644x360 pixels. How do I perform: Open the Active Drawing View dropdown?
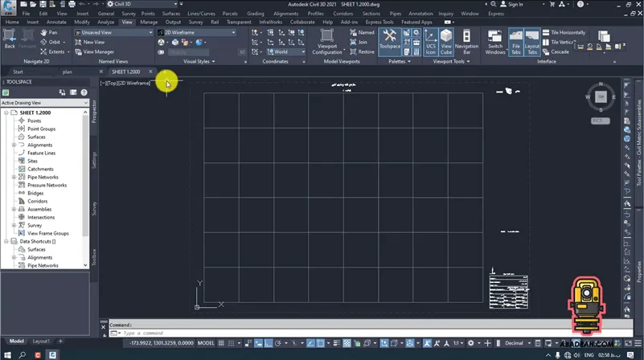click(x=43, y=103)
